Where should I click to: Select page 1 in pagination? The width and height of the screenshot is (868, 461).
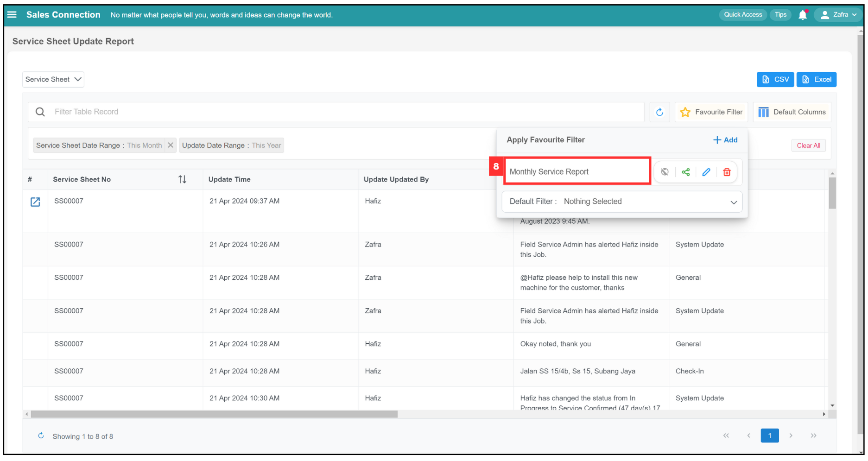click(770, 436)
